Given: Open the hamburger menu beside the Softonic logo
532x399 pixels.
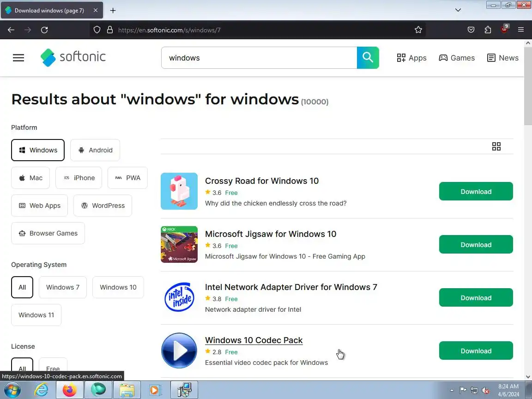Looking at the screenshot, I should [18, 58].
